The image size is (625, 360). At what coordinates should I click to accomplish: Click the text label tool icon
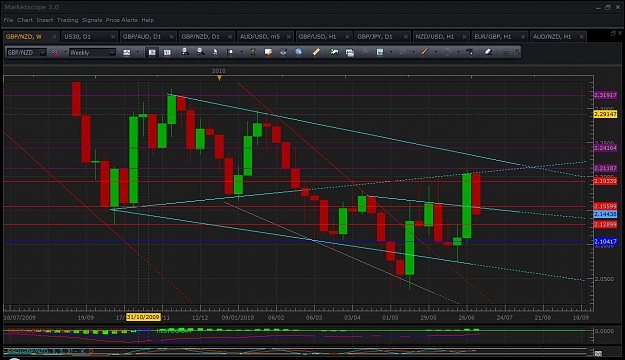click(x=470, y=52)
